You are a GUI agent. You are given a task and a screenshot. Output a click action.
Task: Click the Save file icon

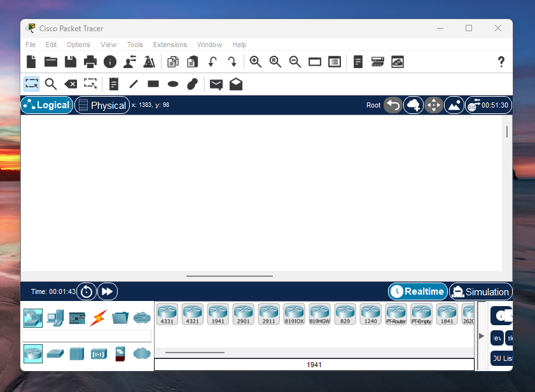point(70,62)
